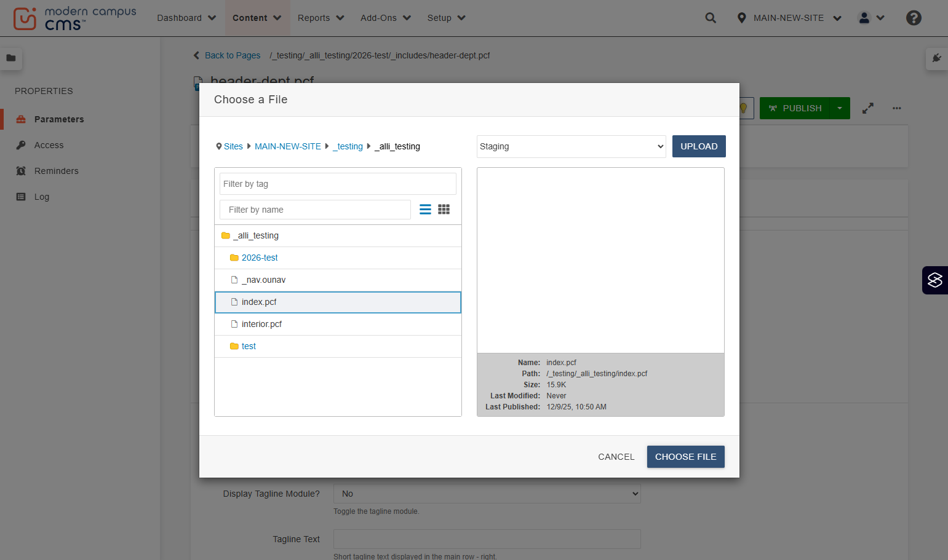Click the expand fullscreen arrows icon
This screenshot has width=948, height=560.
868,108
